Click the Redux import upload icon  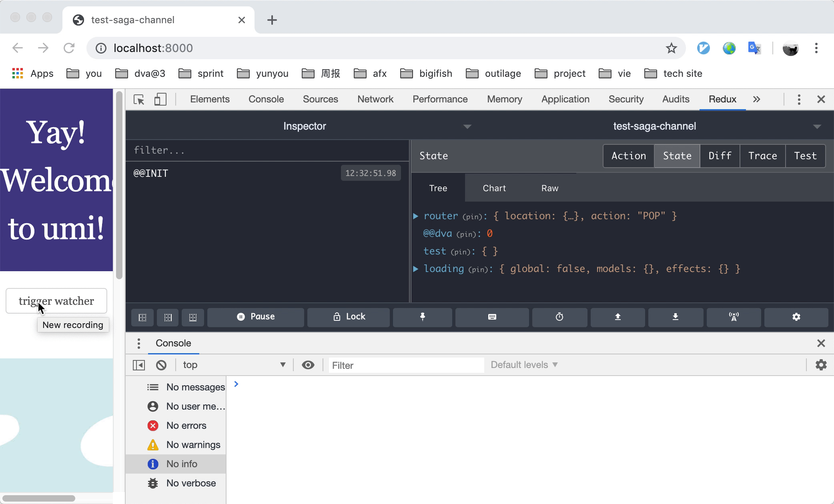[617, 317]
